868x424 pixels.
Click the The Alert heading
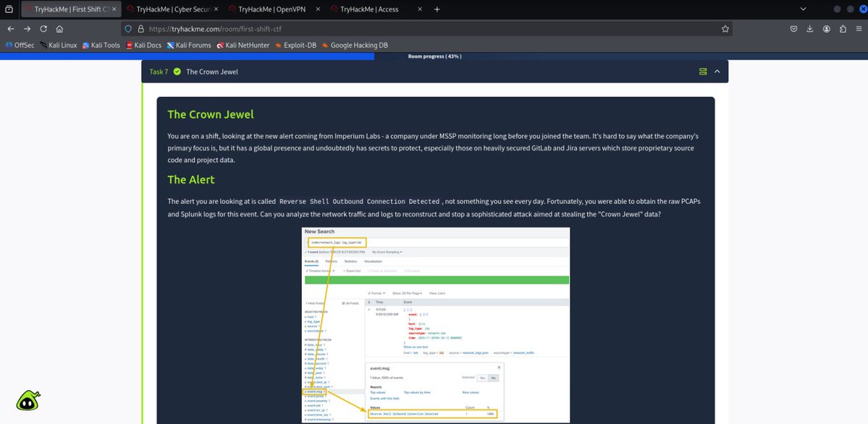(191, 179)
